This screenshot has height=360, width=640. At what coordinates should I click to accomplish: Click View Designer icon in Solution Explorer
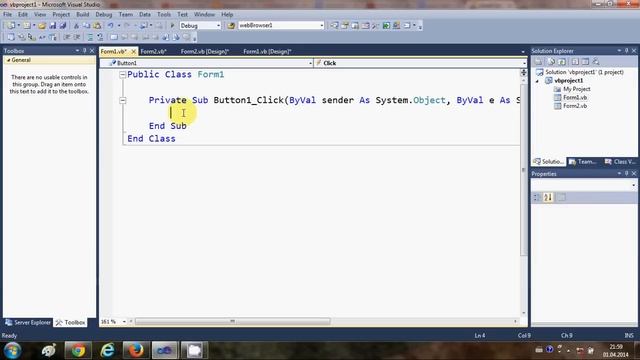pos(585,62)
